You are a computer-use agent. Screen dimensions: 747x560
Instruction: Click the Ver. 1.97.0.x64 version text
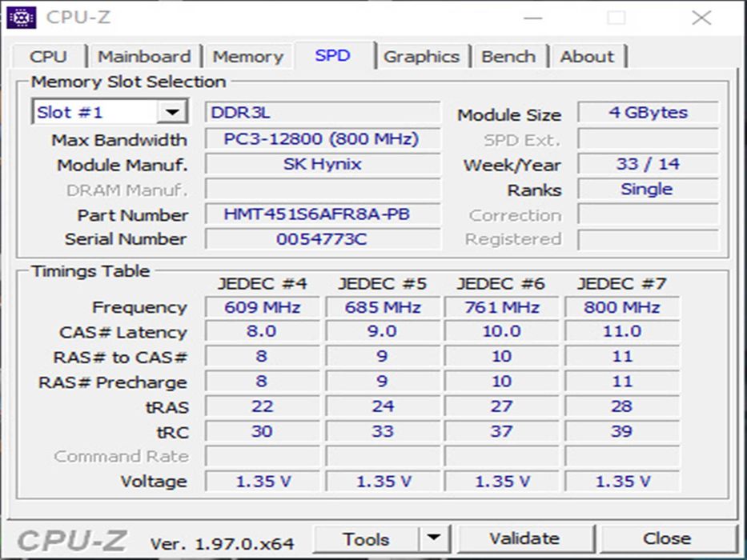[x=222, y=543]
